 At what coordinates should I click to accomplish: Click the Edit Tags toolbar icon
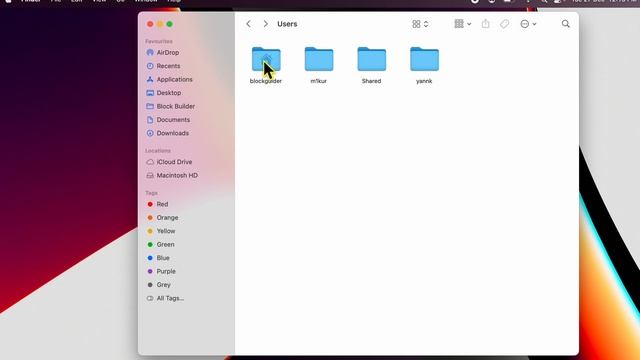coord(504,24)
